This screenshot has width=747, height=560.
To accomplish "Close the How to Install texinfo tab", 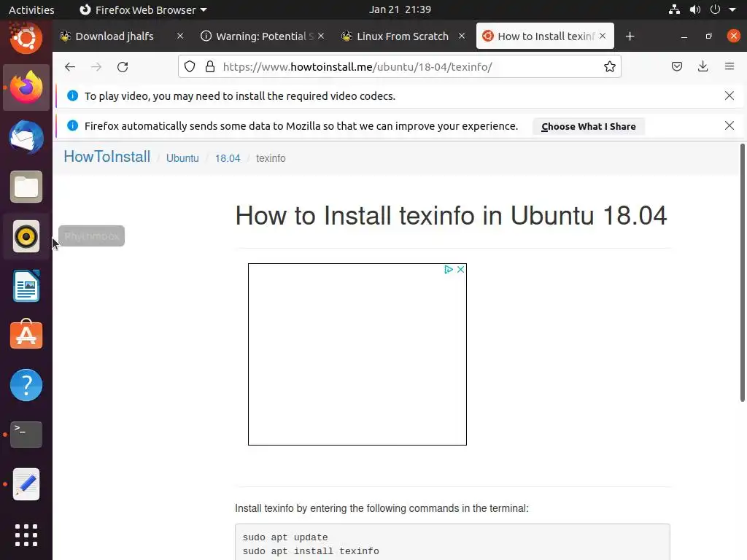I will (x=603, y=36).
